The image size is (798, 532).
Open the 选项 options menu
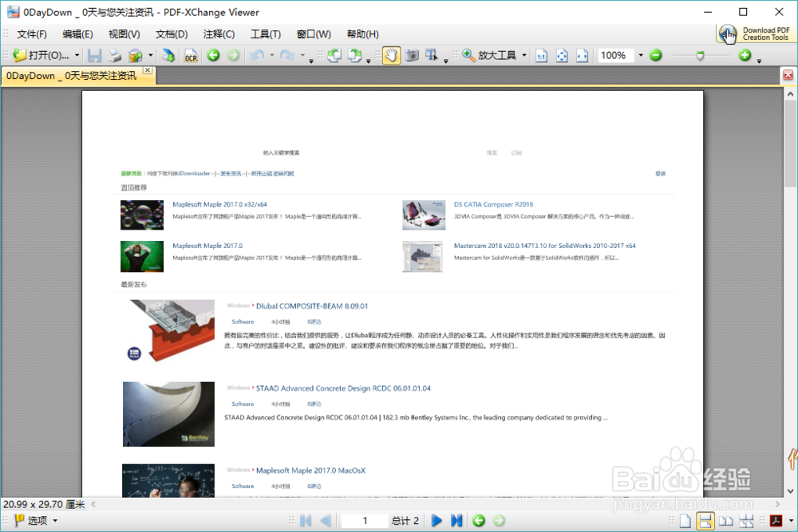tap(35, 520)
